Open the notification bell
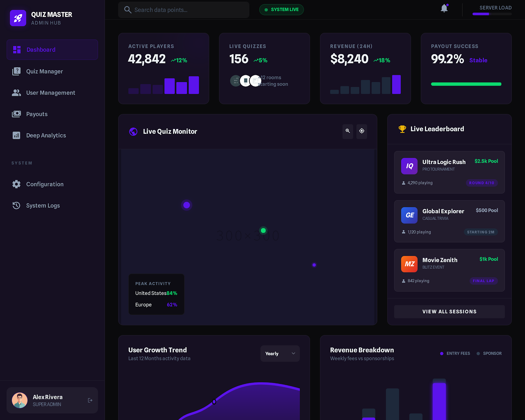 (444, 9)
